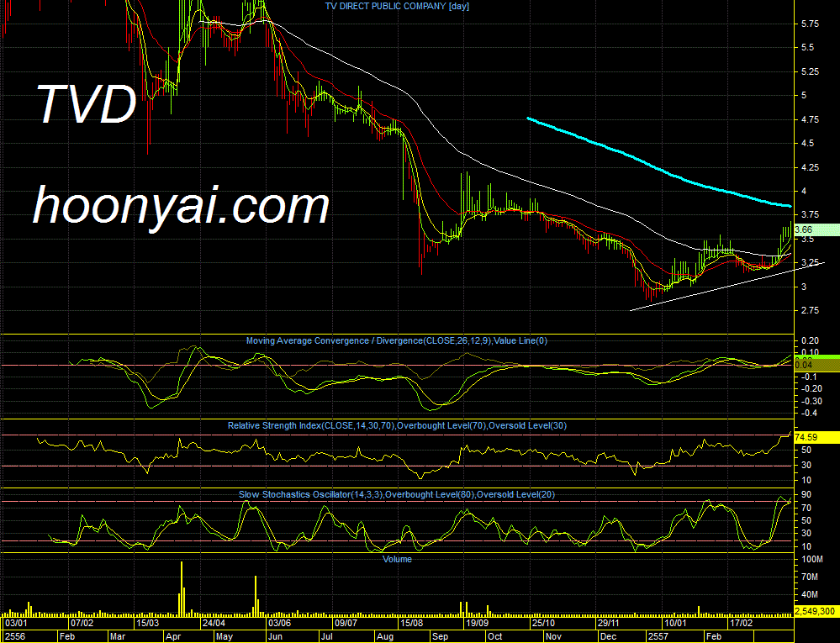Select the Slow Stochastics Oscillator indicator title
This screenshot has height=643, width=840.
coord(396,494)
